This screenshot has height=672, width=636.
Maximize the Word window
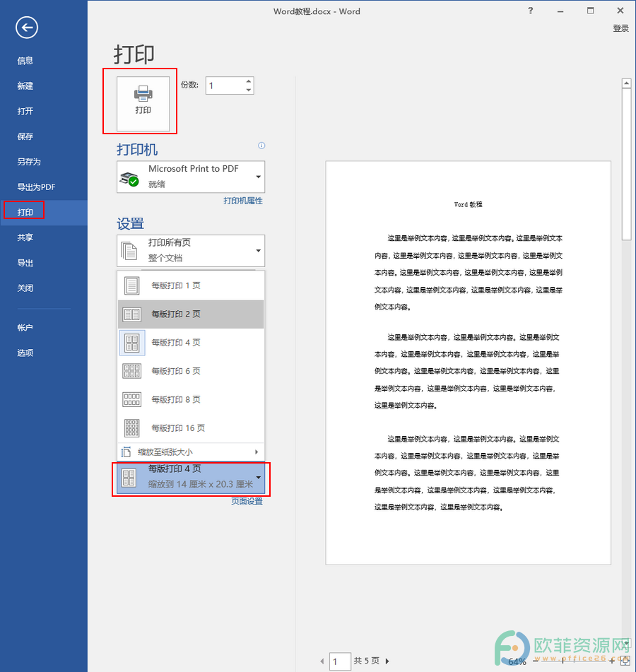click(591, 11)
